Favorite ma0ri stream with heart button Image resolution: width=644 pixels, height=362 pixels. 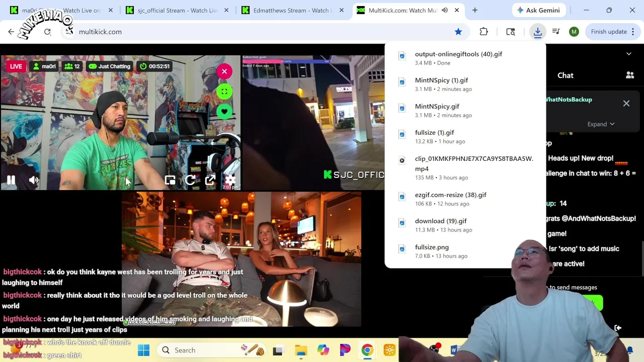(224, 112)
